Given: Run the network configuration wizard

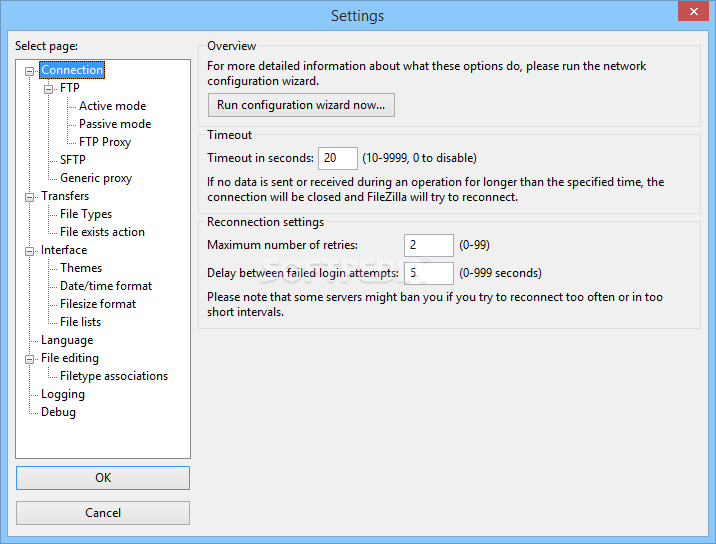Looking at the screenshot, I should 301,105.
